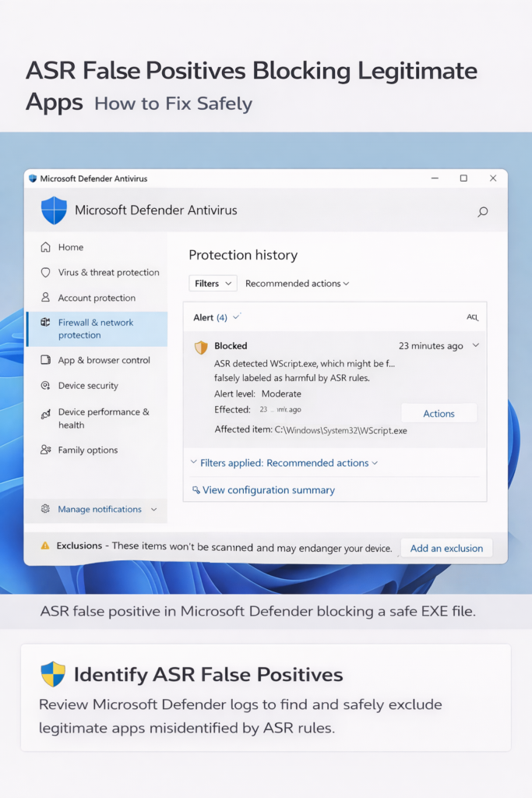The height and width of the screenshot is (798, 532).
Task: Click the Manage notifications link
Action: click(100, 509)
